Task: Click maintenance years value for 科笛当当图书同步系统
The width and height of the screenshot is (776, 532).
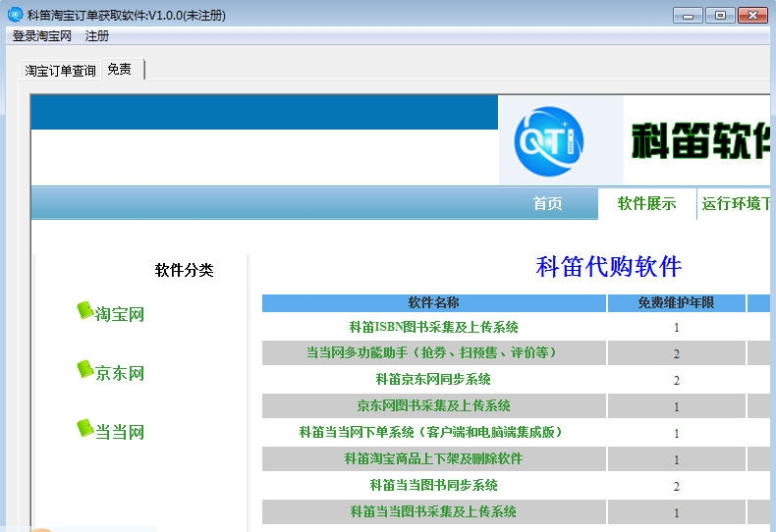Action: (676, 486)
